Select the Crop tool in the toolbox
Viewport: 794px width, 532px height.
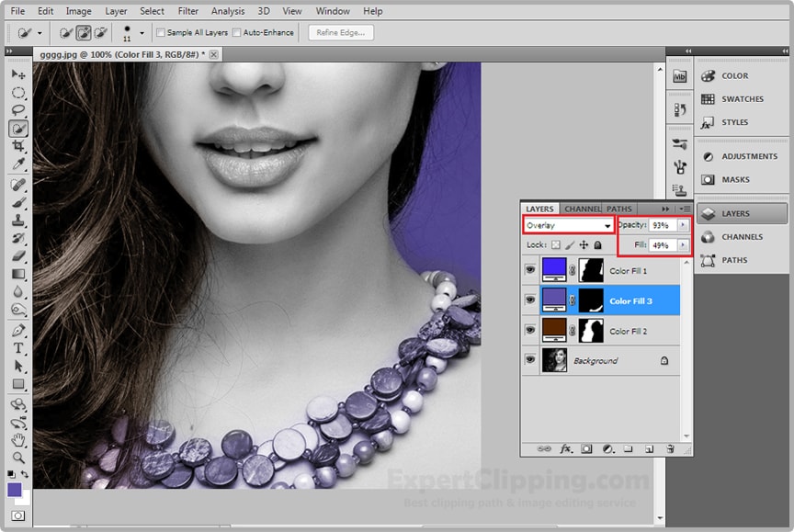tap(18, 147)
